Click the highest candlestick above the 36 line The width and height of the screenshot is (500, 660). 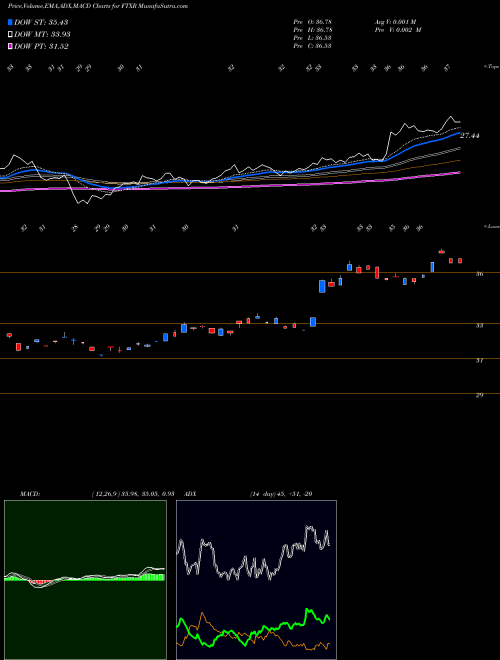tap(441, 252)
